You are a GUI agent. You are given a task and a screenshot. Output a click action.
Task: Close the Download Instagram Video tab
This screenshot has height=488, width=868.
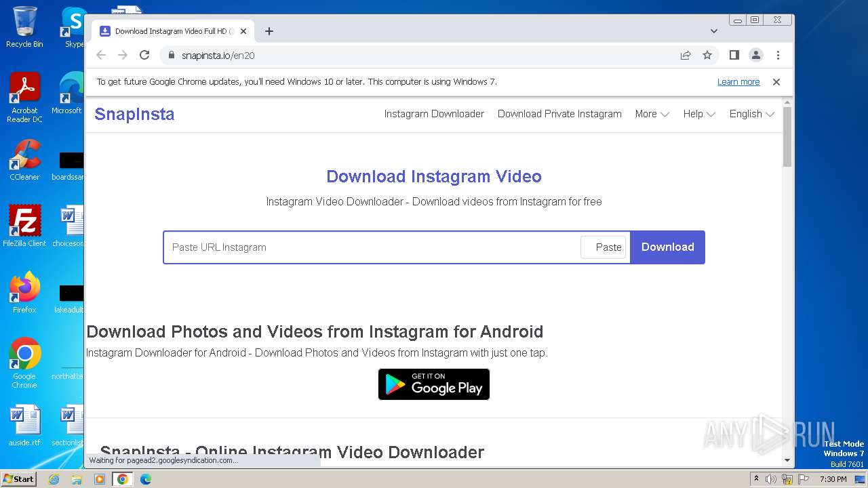pyautogui.click(x=243, y=31)
